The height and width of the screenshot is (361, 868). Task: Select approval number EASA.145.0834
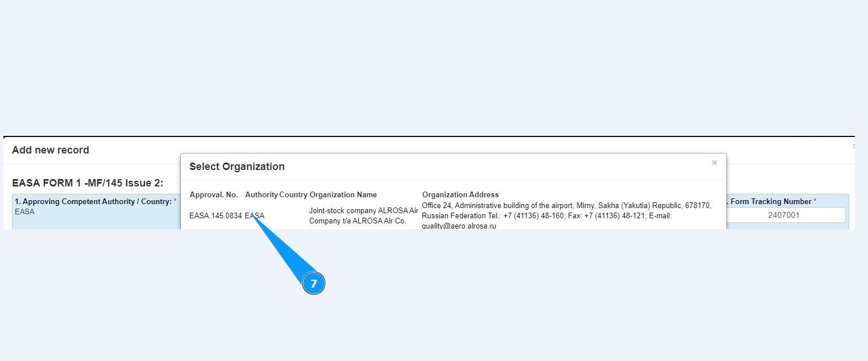[x=215, y=216]
